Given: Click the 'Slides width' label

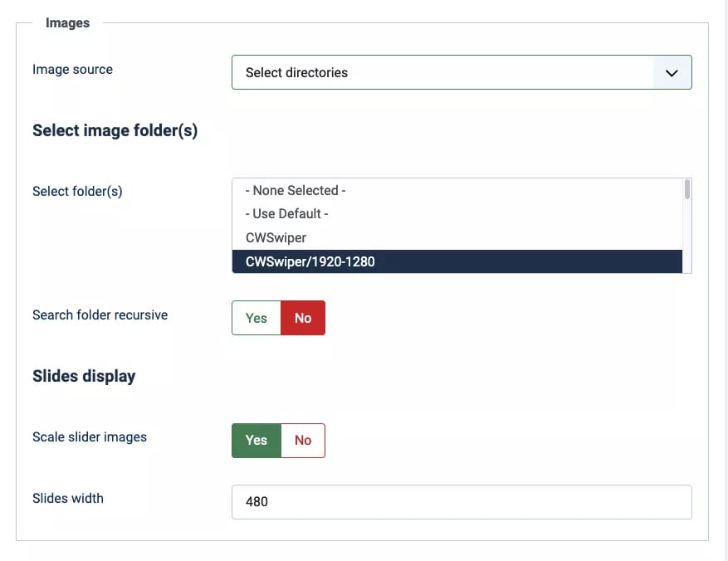Looking at the screenshot, I should click(68, 499).
